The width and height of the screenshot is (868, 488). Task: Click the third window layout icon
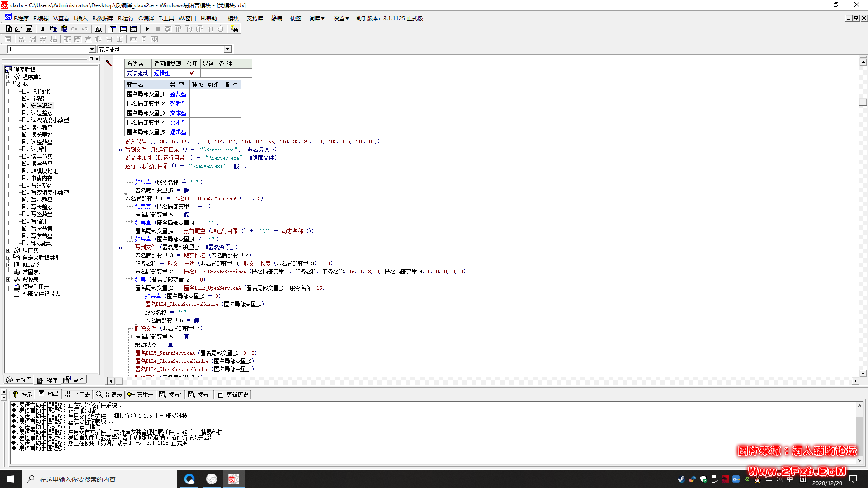tap(133, 28)
